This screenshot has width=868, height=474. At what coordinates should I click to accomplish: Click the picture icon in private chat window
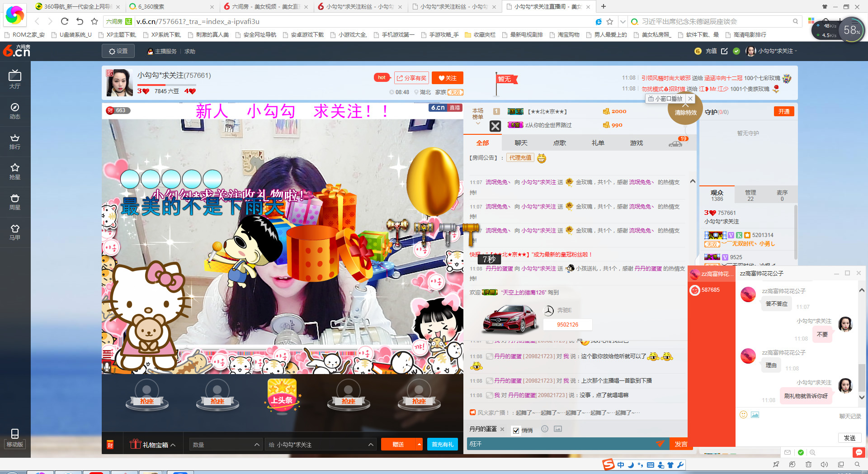click(755, 414)
